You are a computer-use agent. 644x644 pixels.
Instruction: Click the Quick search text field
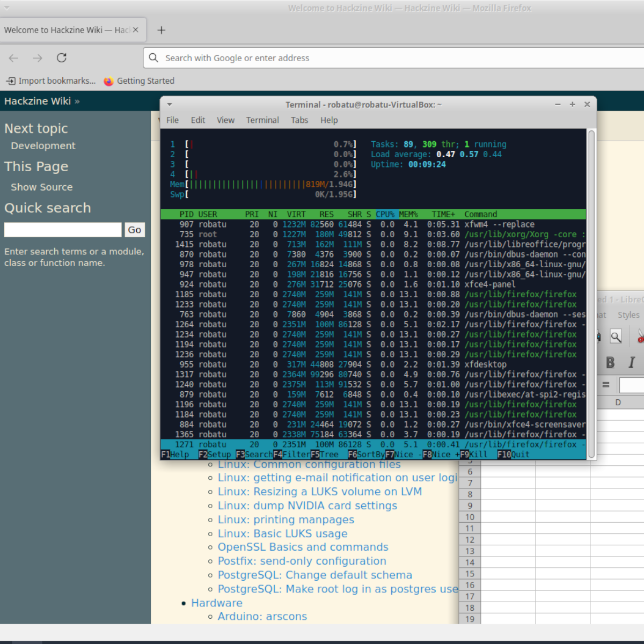pos(63,230)
